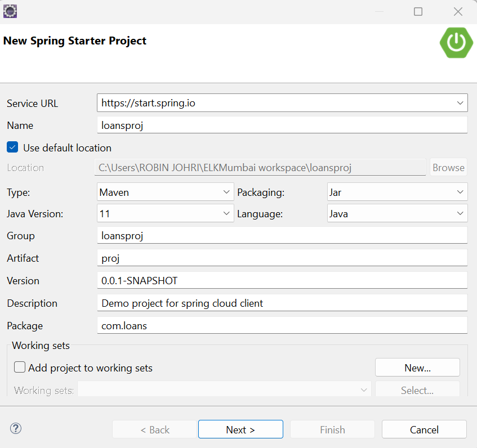Open the Language dropdown showing Java
This screenshot has height=448, width=477.
click(x=397, y=214)
